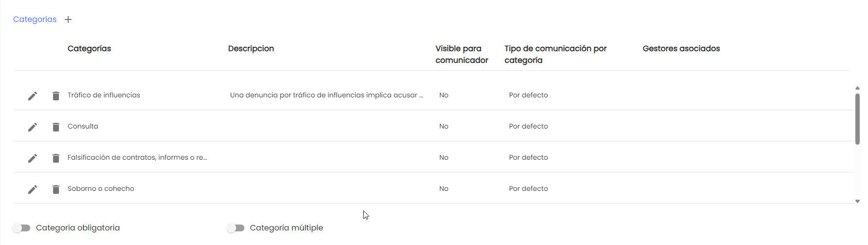Edit the Consulta category
The image size is (868, 245).
pos(33,127)
